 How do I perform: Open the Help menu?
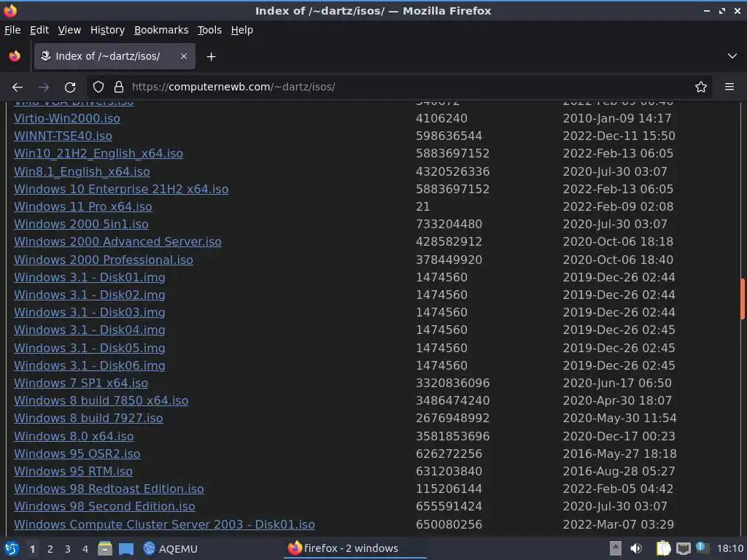[x=242, y=30]
